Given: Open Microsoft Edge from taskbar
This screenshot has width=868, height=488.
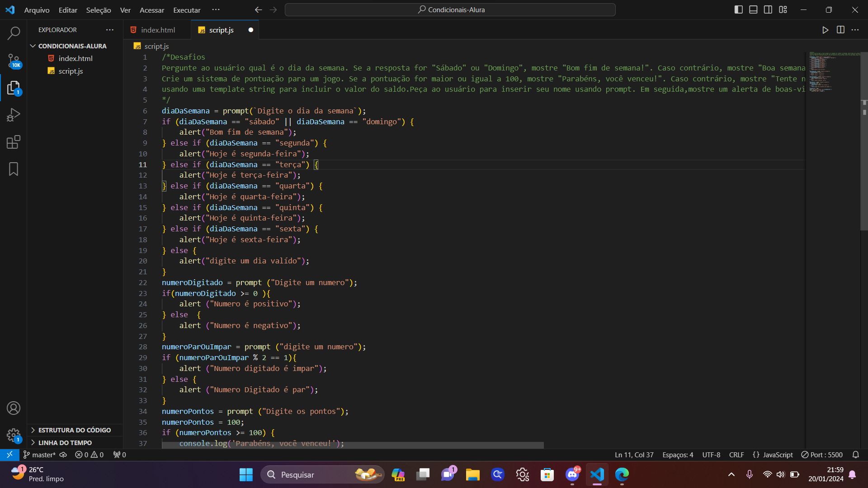Looking at the screenshot, I should [x=622, y=474].
